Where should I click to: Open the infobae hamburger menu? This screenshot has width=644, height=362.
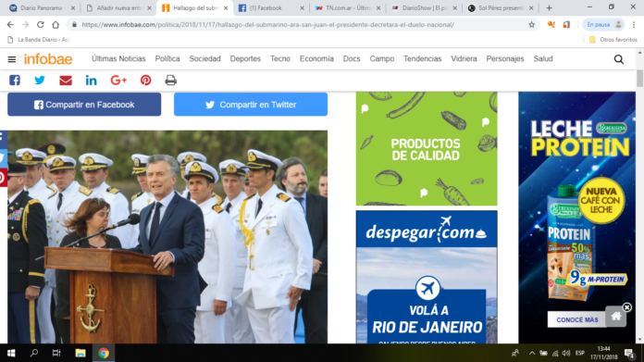tap(11, 59)
